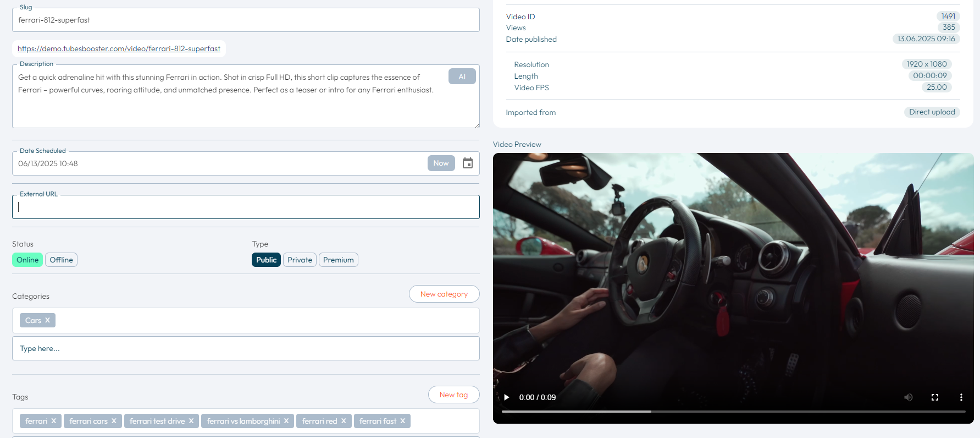Click the Video FPS value 25.00
The width and height of the screenshot is (980, 438).
pos(937,87)
